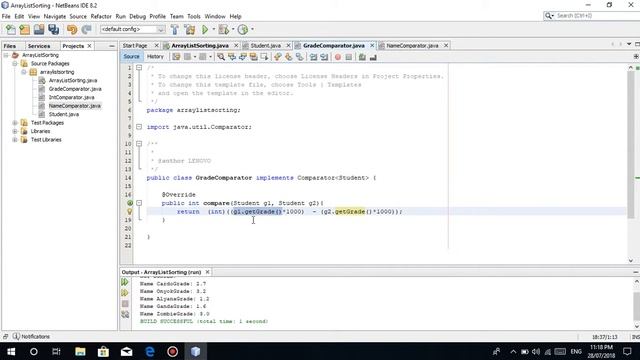The height and width of the screenshot is (360, 640).
Task: Click the Comment editor toolbar icon
Action: [362, 57]
